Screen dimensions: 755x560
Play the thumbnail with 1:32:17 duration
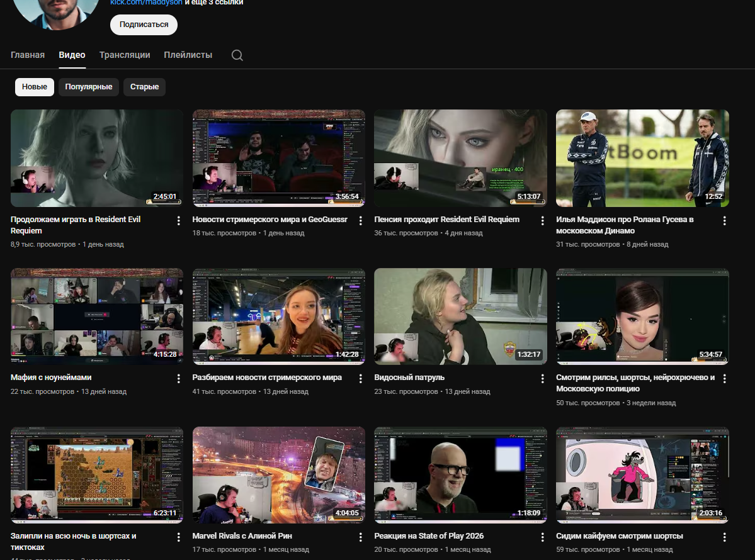(x=461, y=316)
